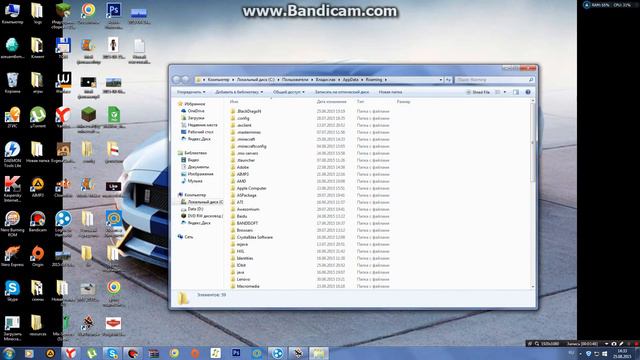The image size is (640, 360).
Task: Open the Bandicam desktop shortcut
Action: pos(38,222)
